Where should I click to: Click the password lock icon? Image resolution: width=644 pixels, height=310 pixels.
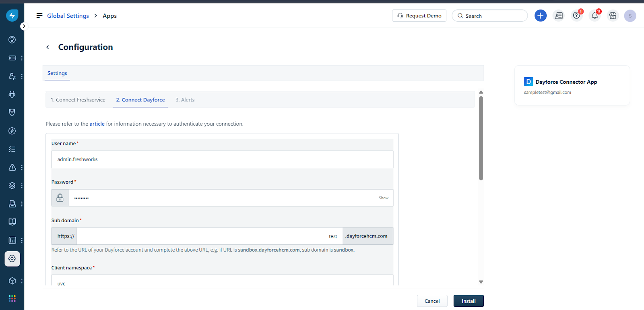[x=60, y=198]
